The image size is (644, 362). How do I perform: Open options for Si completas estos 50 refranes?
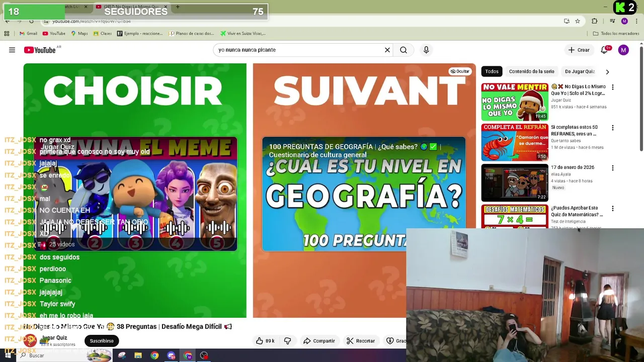coord(612,128)
